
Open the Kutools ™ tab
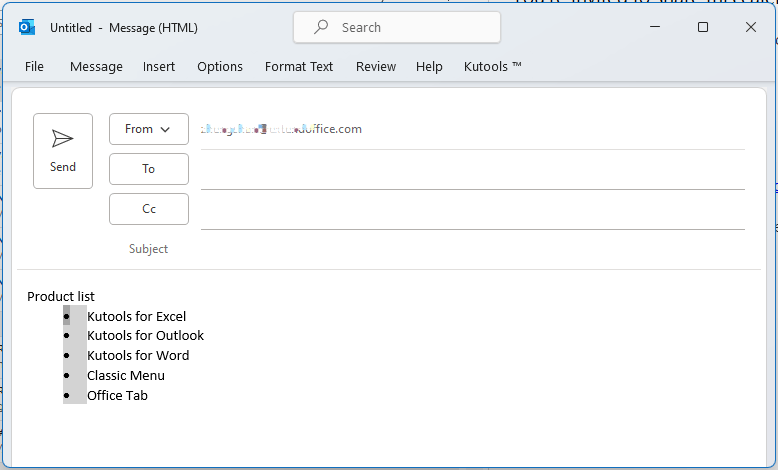pyautogui.click(x=493, y=67)
